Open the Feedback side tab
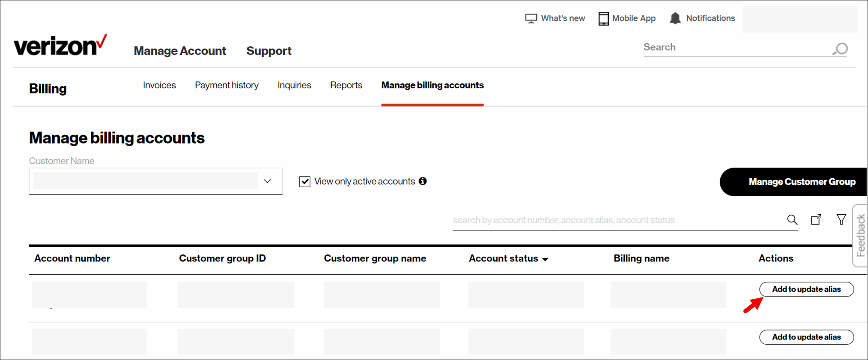The height and width of the screenshot is (360, 868). tap(860, 236)
